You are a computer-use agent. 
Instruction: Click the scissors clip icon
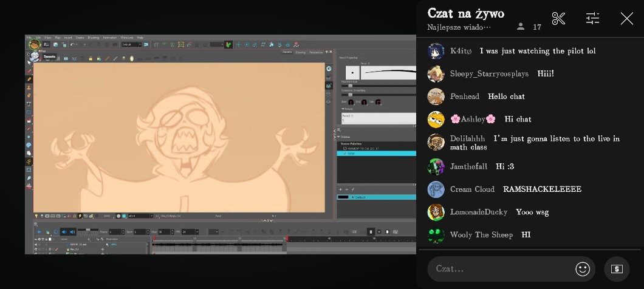coord(558,19)
